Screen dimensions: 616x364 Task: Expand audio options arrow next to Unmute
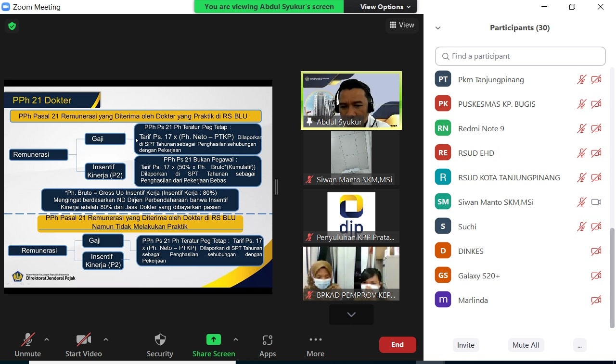[x=47, y=339]
